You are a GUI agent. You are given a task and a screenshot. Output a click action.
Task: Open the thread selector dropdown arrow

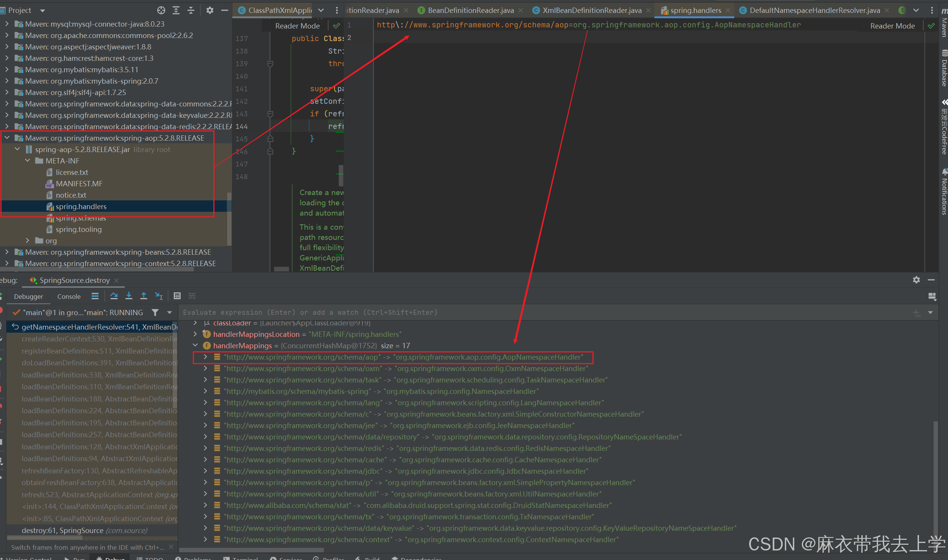point(170,313)
